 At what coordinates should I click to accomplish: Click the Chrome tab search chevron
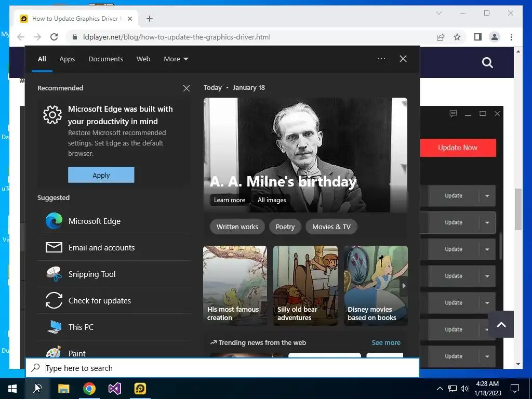438,13
